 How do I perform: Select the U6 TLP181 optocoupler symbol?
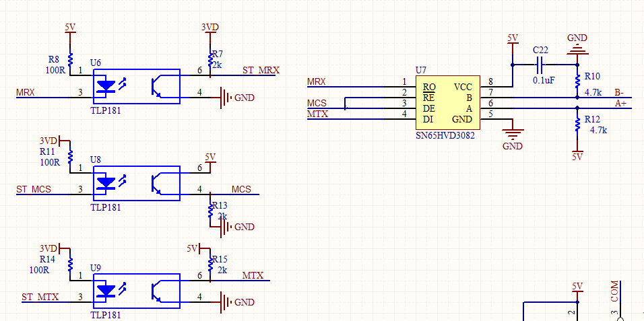tap(136, 87)
